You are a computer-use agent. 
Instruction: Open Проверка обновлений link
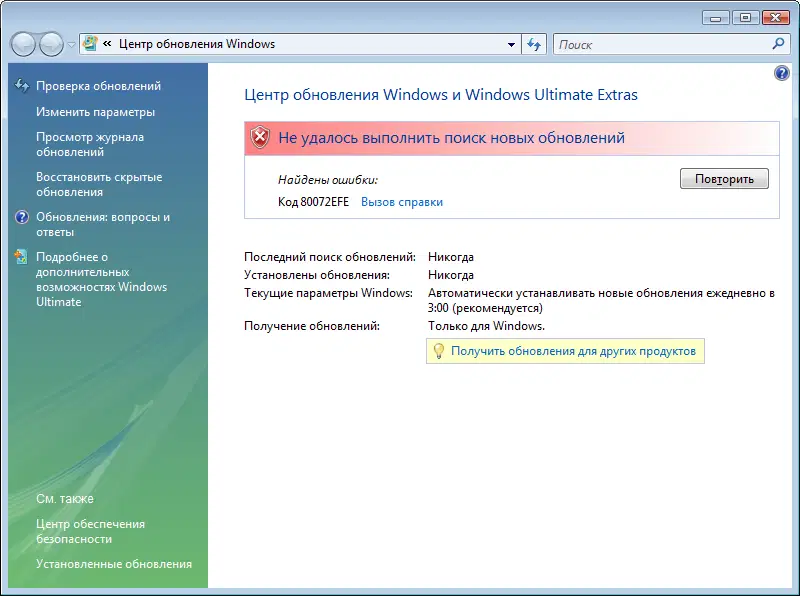click(x=98, y=86)
